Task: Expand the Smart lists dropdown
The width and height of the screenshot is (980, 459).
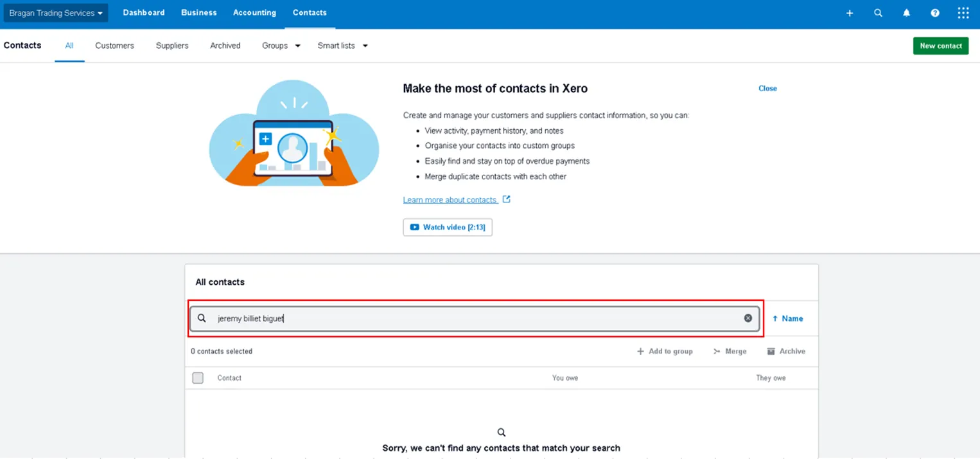Action: [x=343, y=46]
